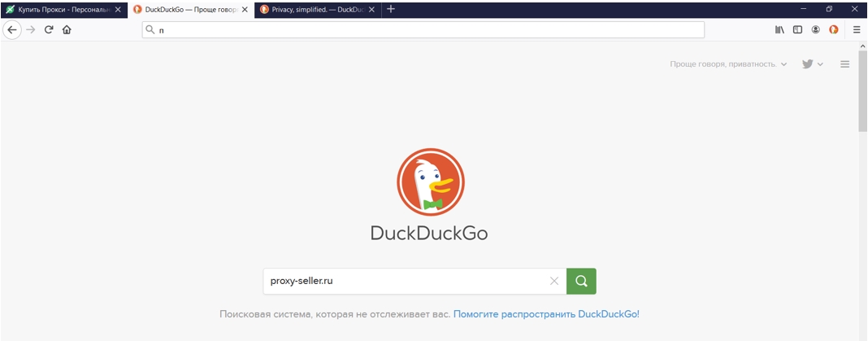The width and height of the screenshot is (868, 341).
Task: Open the Firefox account icon
Action: point(815,30)
